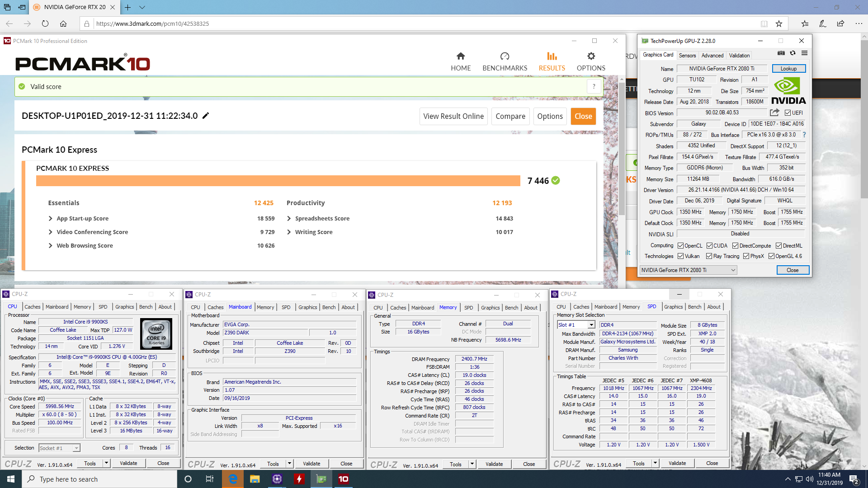Expand Video Conferencing Score row

[x=50, y=232]
